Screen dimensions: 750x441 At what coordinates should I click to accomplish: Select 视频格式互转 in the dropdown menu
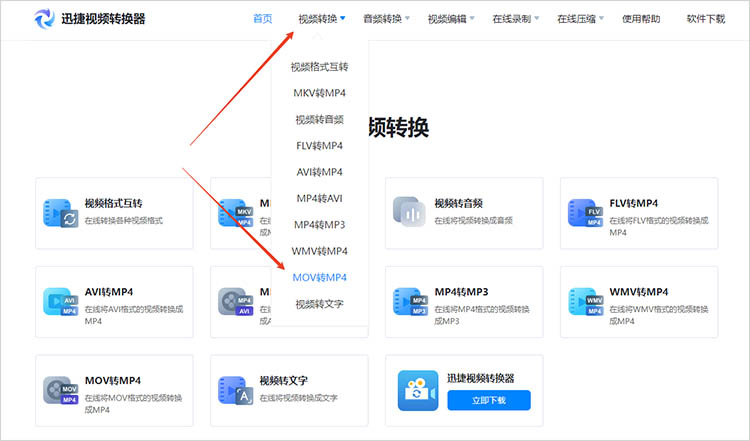click(x=320, y=67)
